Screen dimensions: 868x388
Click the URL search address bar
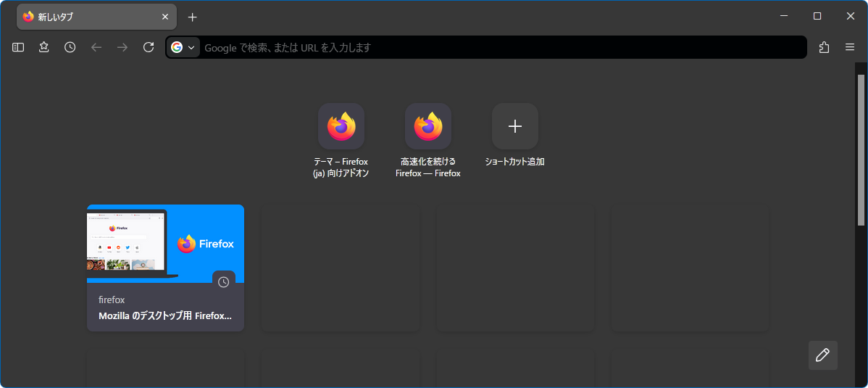point(500,47)
